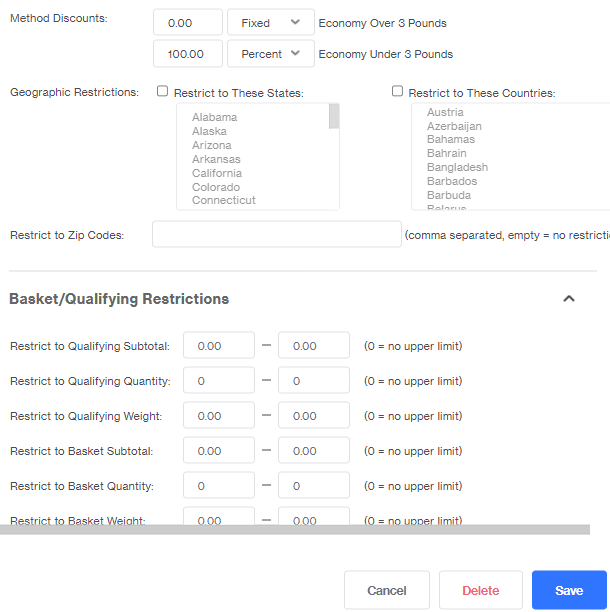Click Basket Quantity minimum field
Image resolution: width=610 pixels, height=612 pixels.
(x=219, y=486)
